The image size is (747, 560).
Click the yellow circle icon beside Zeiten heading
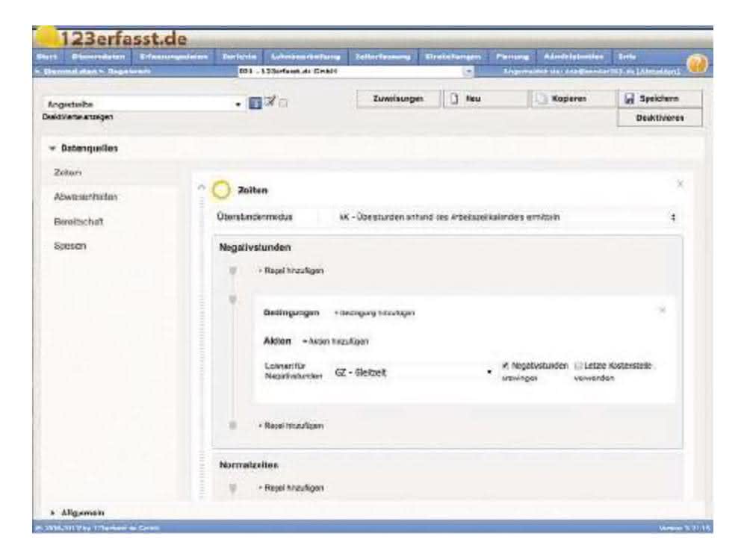(x=221, y=190)
